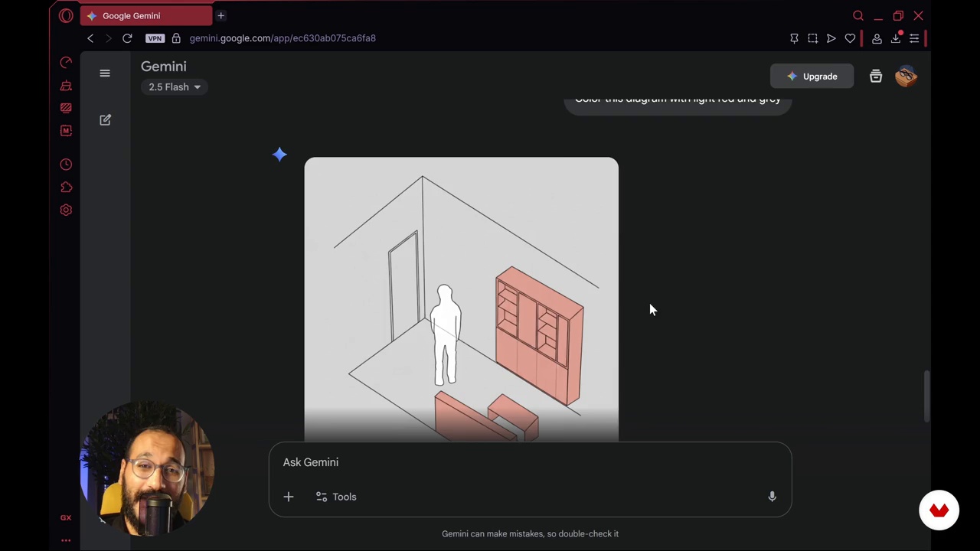Open the downloads icon
The image size is (980, 551).
(x=896, y=38)
